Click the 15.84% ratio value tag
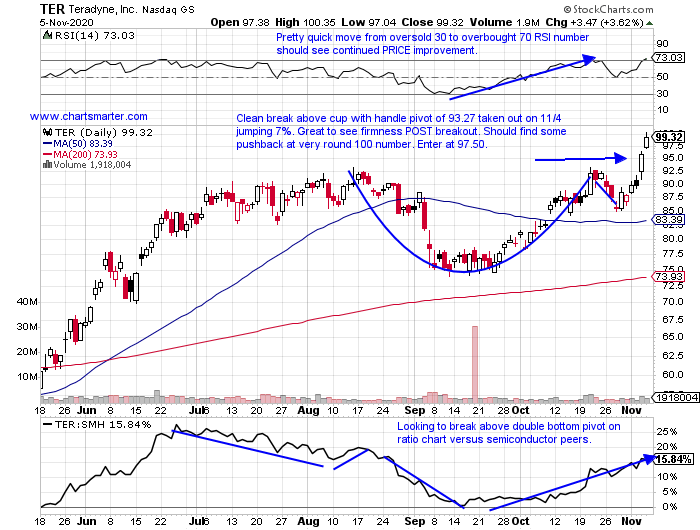Screen dimensions: 700x530 673,459
